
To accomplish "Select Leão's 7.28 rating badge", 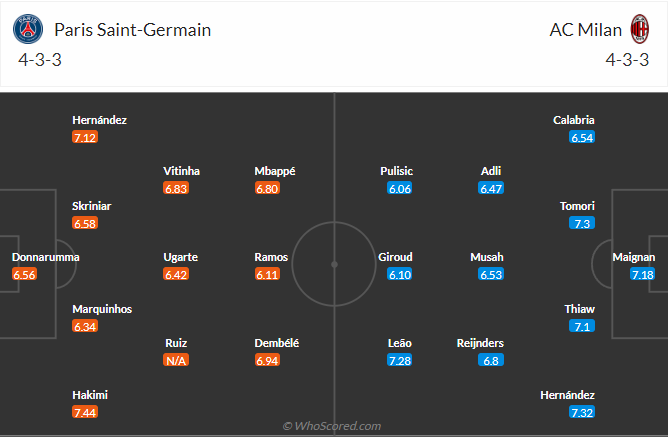I will tap(400, 360).
